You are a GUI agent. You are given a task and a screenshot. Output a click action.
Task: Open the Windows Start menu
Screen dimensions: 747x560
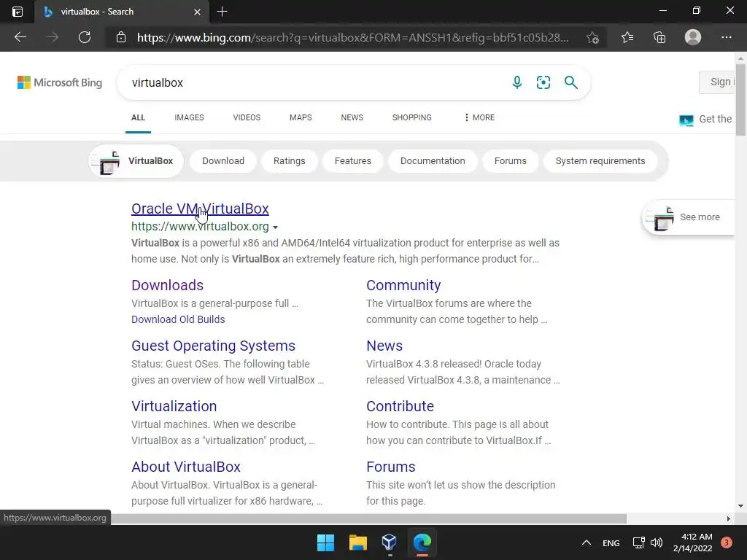326,542
